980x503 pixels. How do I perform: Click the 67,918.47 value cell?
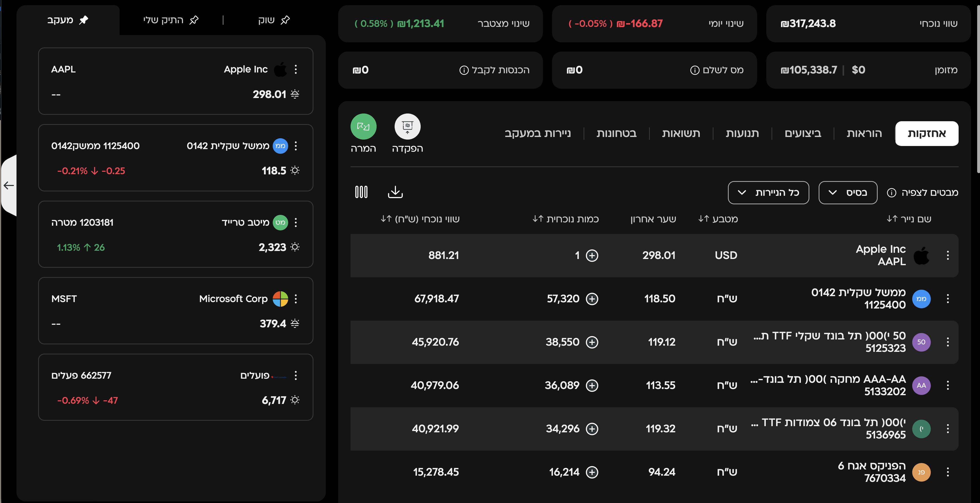click(x=436, y=298)
